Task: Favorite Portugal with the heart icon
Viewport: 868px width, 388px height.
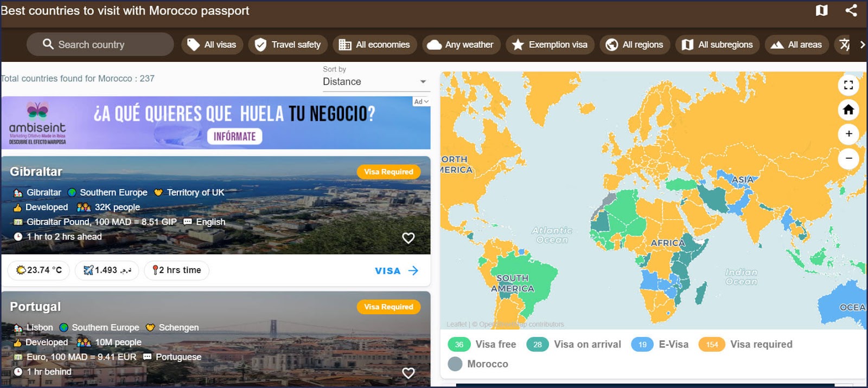Action: tap(408, 373)
